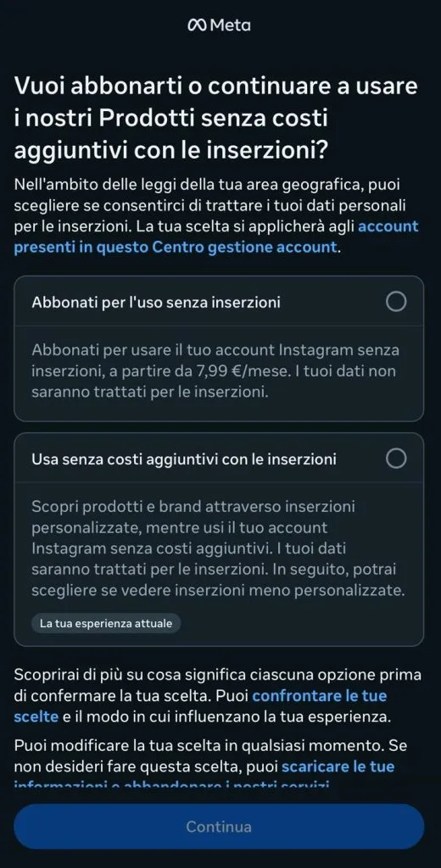
Task: Select the use with ads radio button
Action: point(396,459)
